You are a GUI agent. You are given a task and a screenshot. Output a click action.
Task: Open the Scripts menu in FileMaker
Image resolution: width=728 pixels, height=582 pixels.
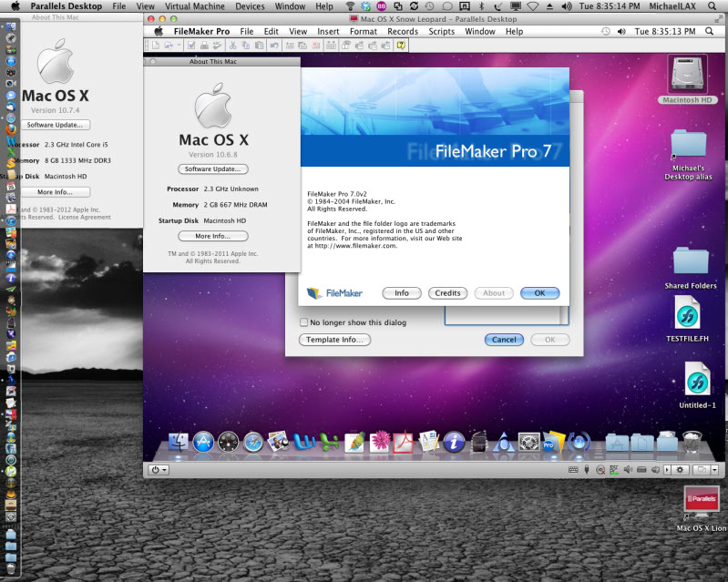442,31
